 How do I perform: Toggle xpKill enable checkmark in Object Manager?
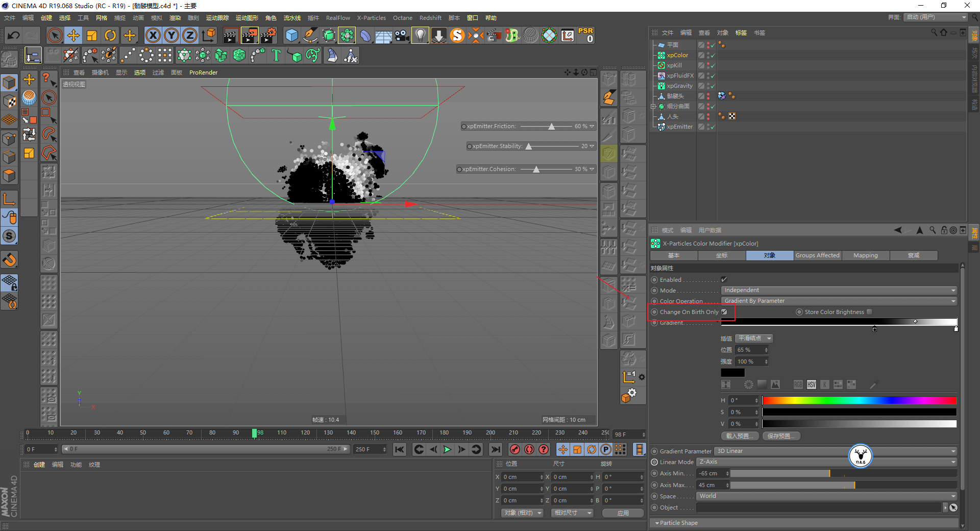pyautogui.click(x=713, y=65)
